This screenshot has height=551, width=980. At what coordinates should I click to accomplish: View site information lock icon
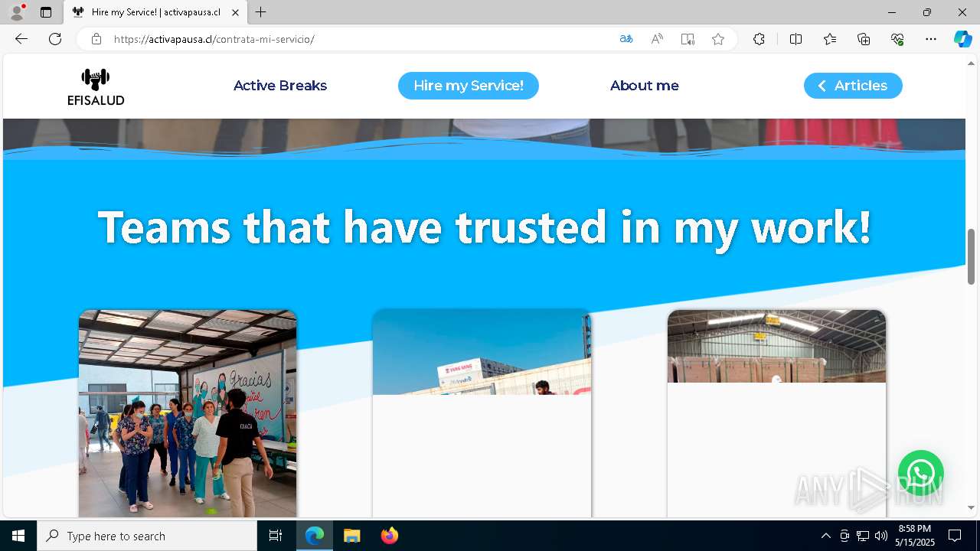[96, 39]
